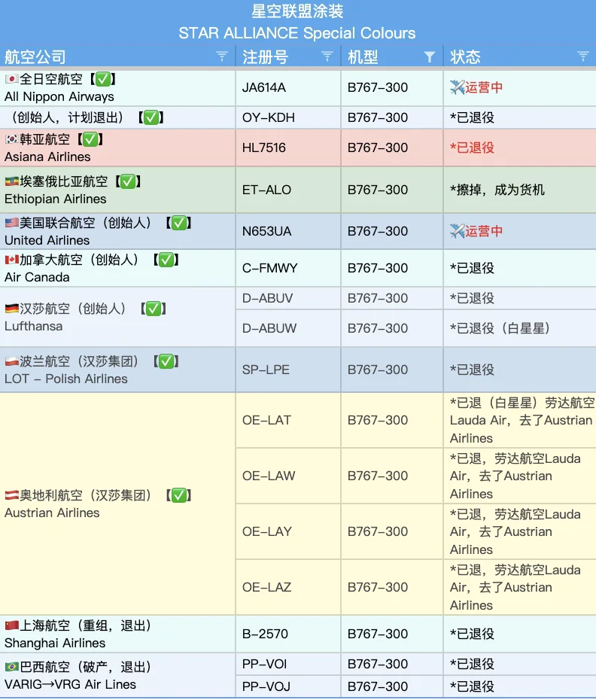The height and width of the screenshot is (700, 596).
Task: Click airplane icon in N653UA status cell
Action: click(457, 231)
